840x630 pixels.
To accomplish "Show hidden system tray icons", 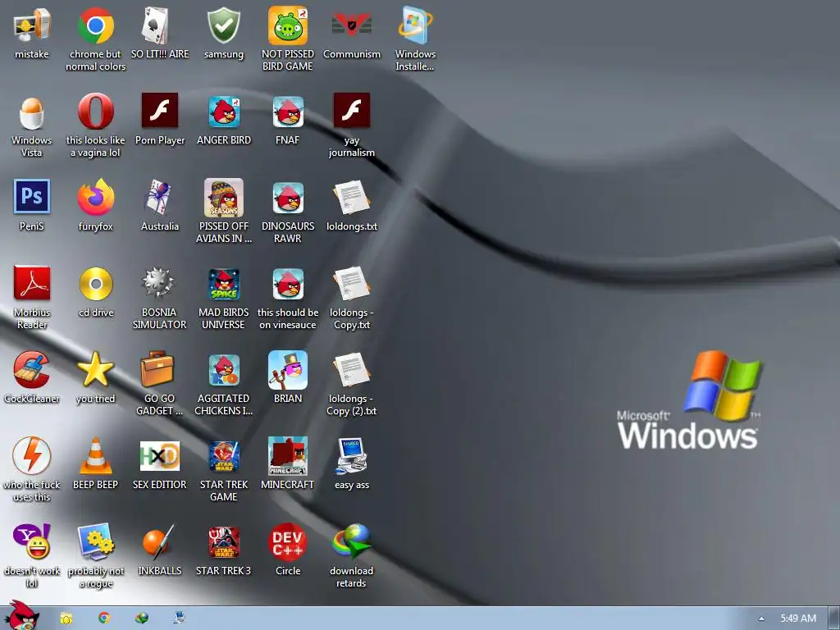I will tap(761, 619).
